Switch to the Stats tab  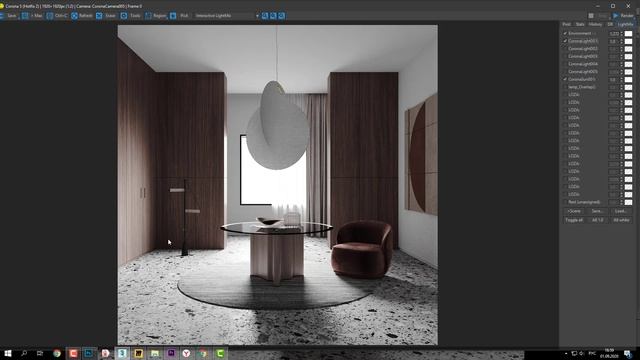(580, 24)
